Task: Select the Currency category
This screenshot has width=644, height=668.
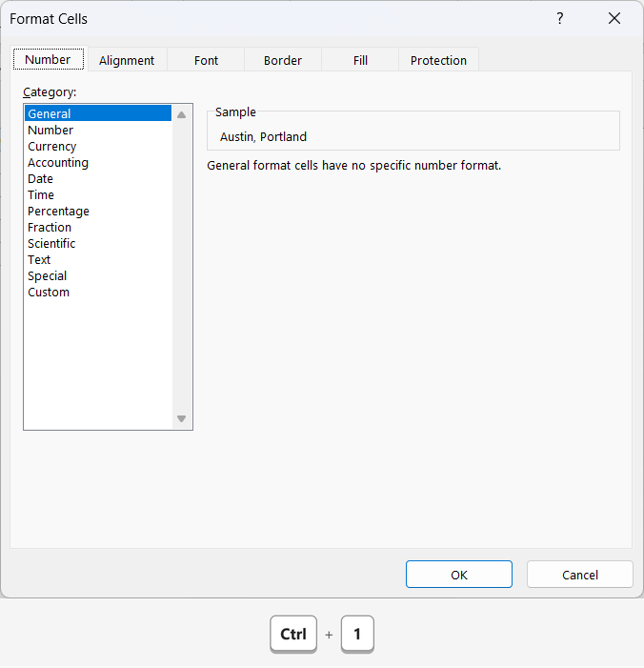Action: [98, 146]
